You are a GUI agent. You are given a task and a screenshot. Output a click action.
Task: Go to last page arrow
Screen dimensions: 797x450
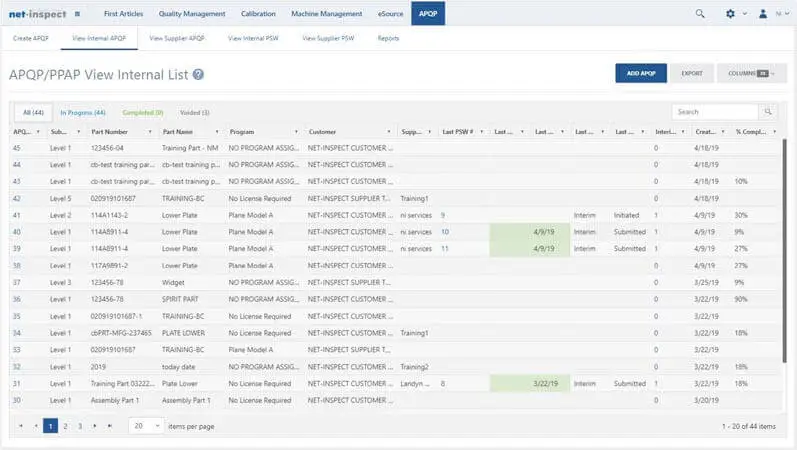[x=109, y=426]
